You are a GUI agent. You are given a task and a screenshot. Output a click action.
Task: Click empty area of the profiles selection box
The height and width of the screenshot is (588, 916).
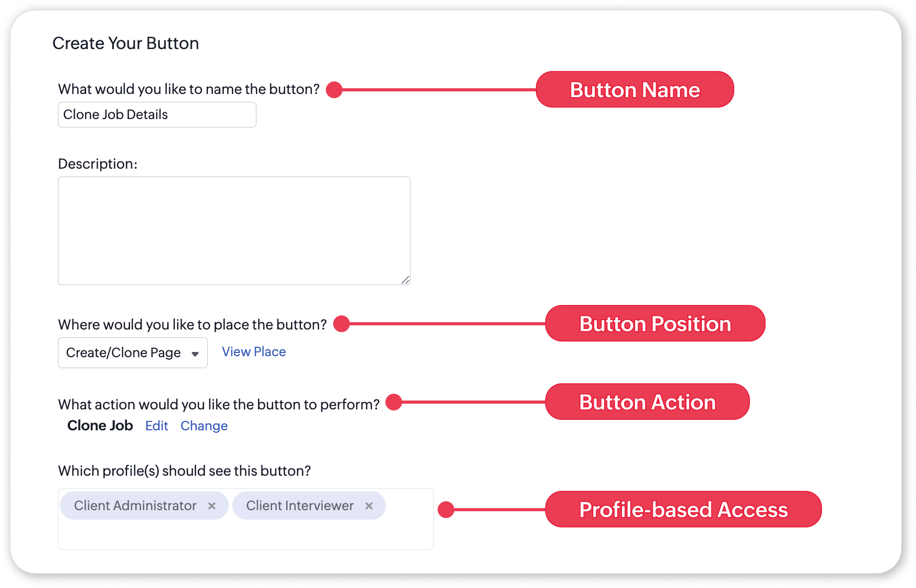coord(245,534)
